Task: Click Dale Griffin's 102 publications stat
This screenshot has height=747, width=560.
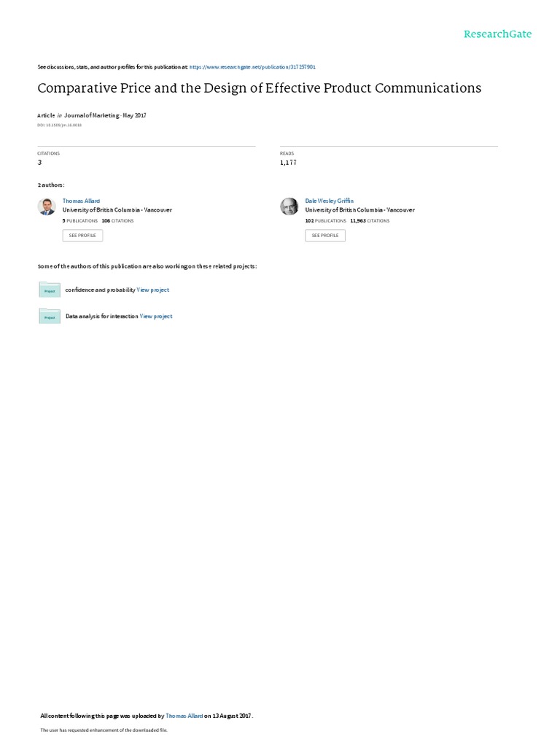Action: pos(326,220)
